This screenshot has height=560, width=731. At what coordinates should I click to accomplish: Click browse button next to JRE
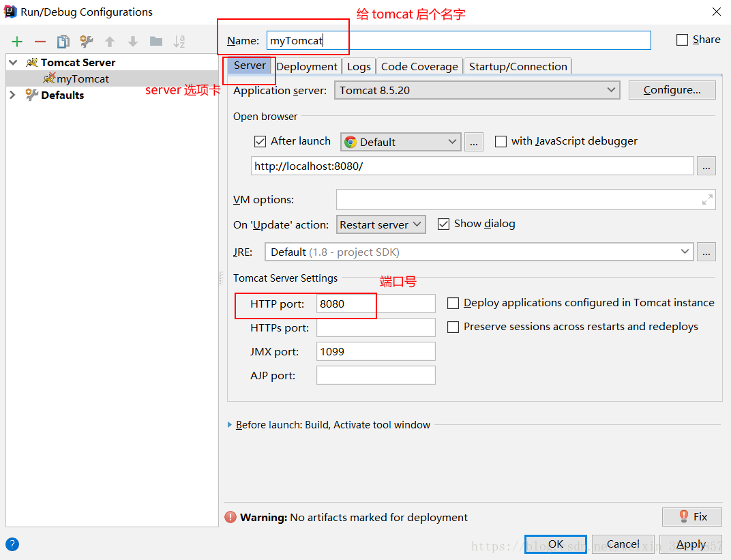[x=706, y=252]
